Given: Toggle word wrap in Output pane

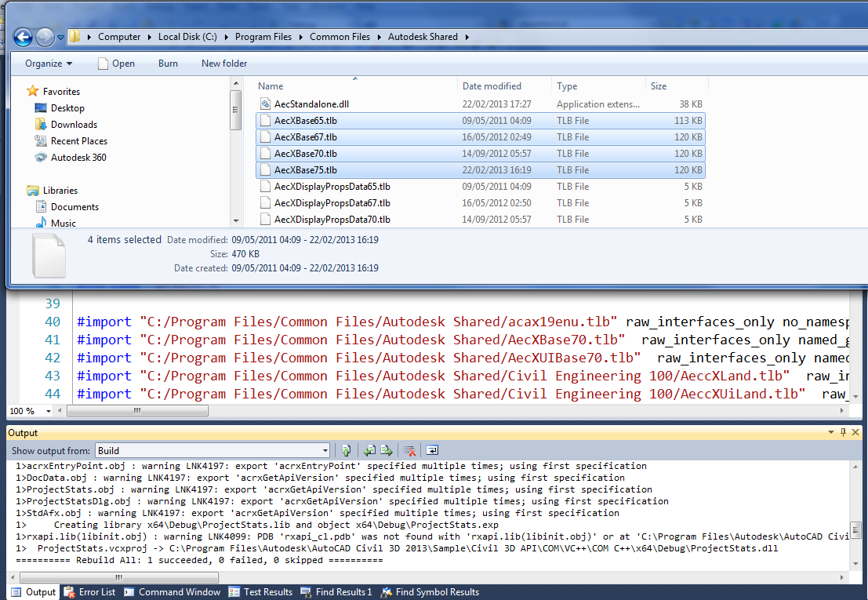Looking at the screenshot, I should (432, 450).
